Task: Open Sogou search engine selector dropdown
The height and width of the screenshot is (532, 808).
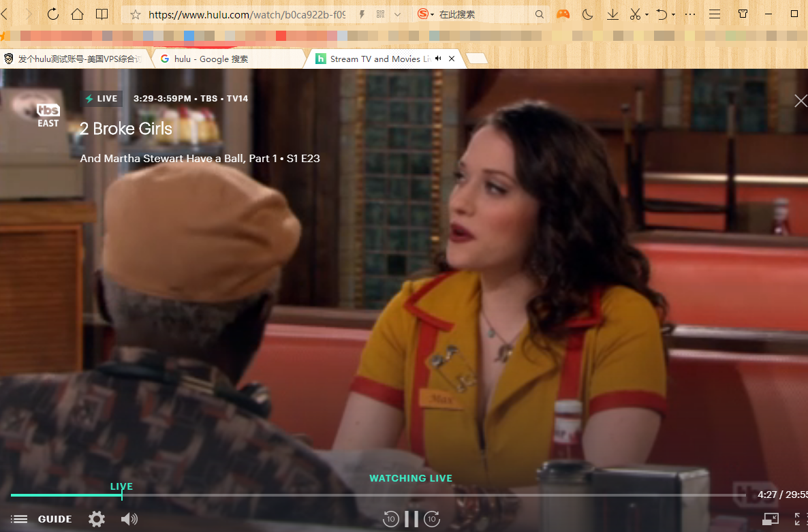Action: point(425,14)
